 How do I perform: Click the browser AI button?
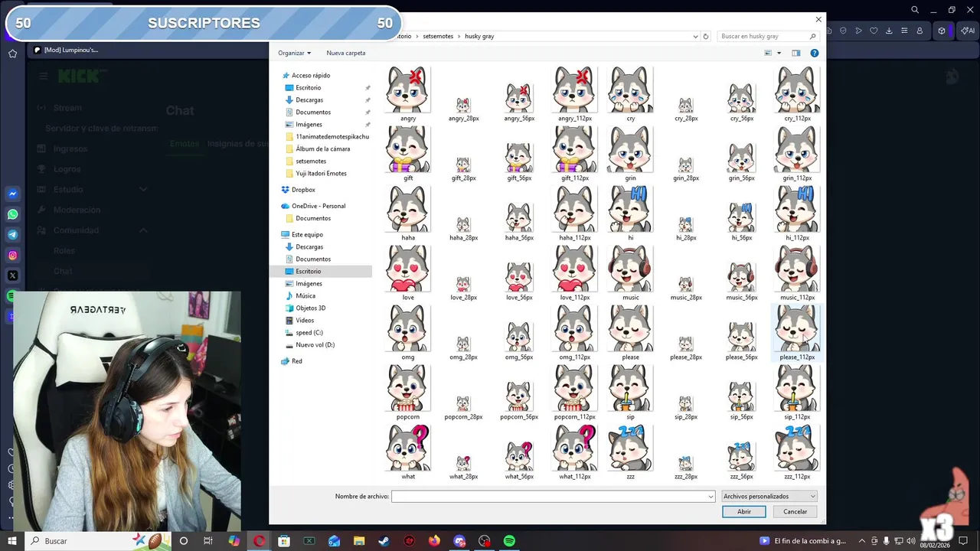coord(966,31)
